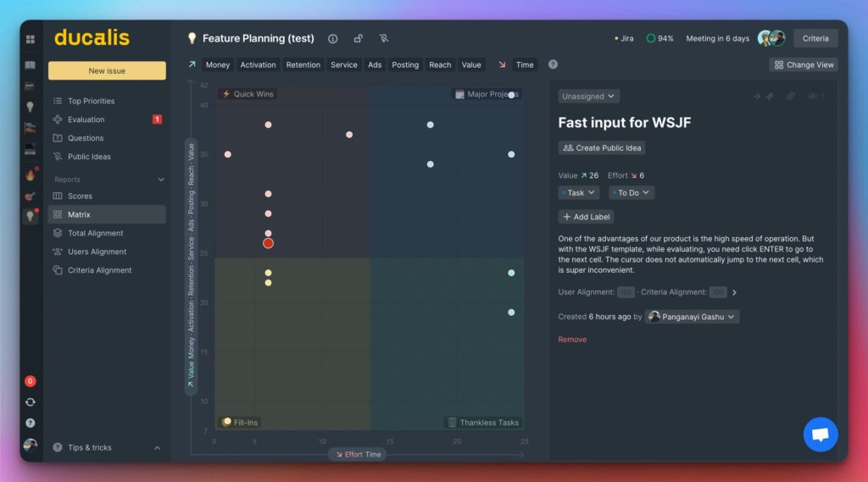Collapse the Reports section chevron
868x482 pixels.
161,180
